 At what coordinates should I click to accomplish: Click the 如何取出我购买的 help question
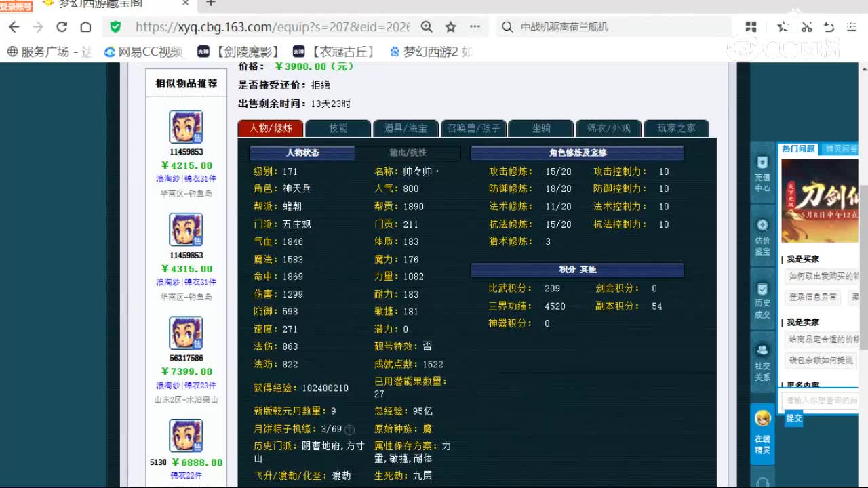(822, 276)
